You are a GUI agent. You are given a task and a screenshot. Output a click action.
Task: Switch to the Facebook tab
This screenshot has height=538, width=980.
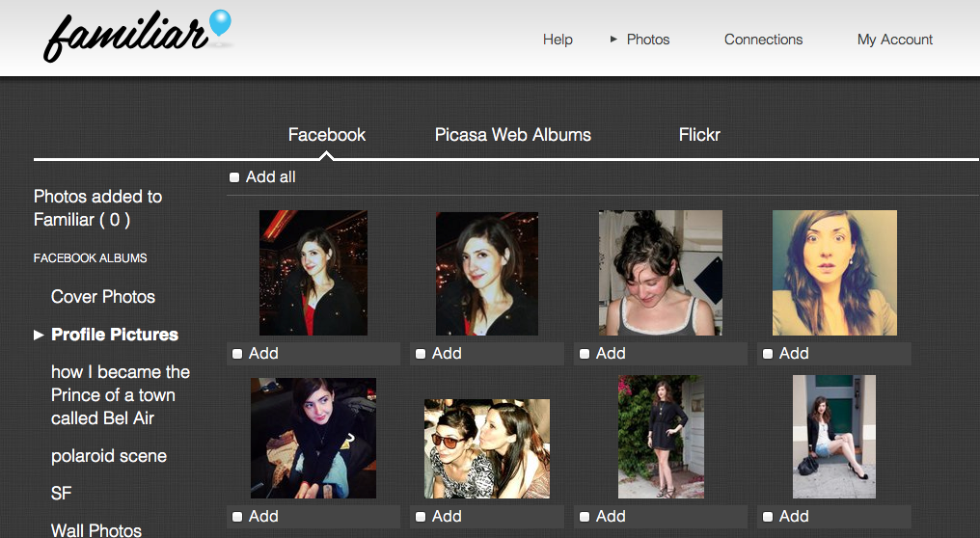[x=327, y=135]
